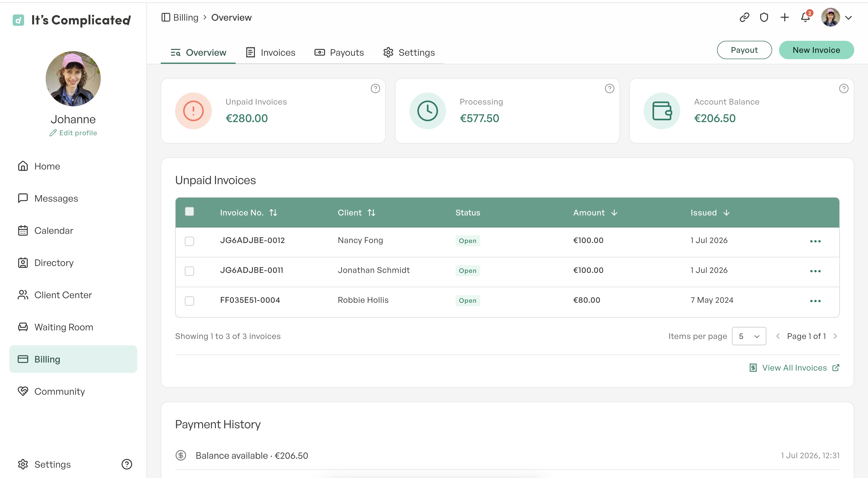This screenshot has width=868, height=478.
Task: Click the clock icon for Processing
Action: click(x=427, y=111)
